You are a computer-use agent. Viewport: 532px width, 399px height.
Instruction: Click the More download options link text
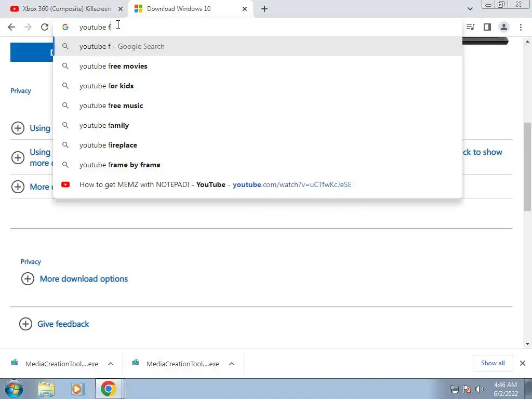pyautogui.click(x=84, y=279)
